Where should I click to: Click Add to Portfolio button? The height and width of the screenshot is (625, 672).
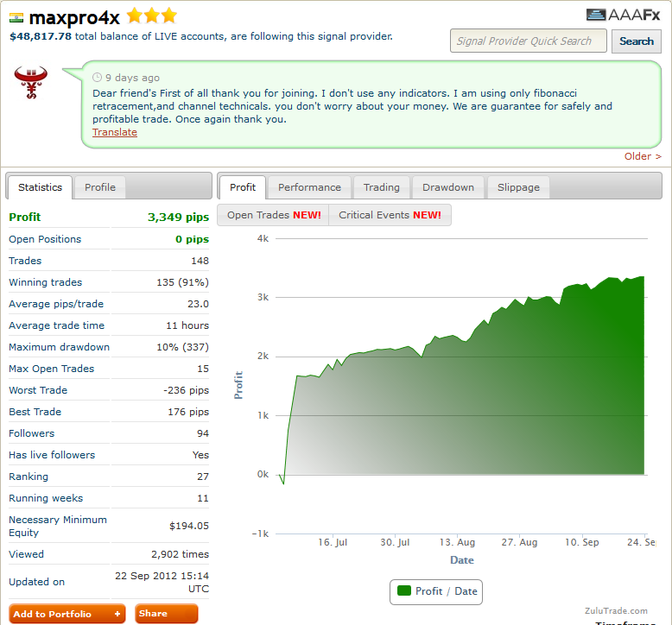tap(67, 614)
